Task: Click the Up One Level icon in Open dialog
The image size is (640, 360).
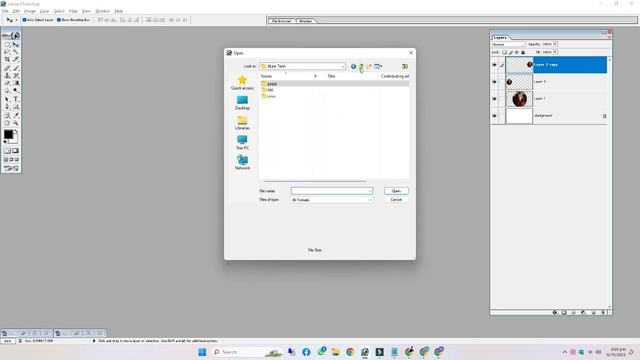Action: click(x=361, y=67)
